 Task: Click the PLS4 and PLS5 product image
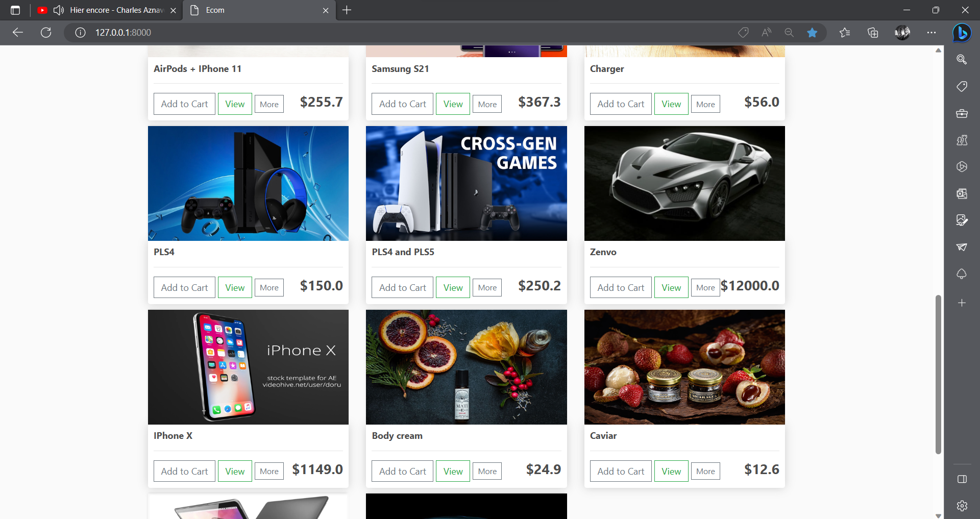(x=466, y=183)
